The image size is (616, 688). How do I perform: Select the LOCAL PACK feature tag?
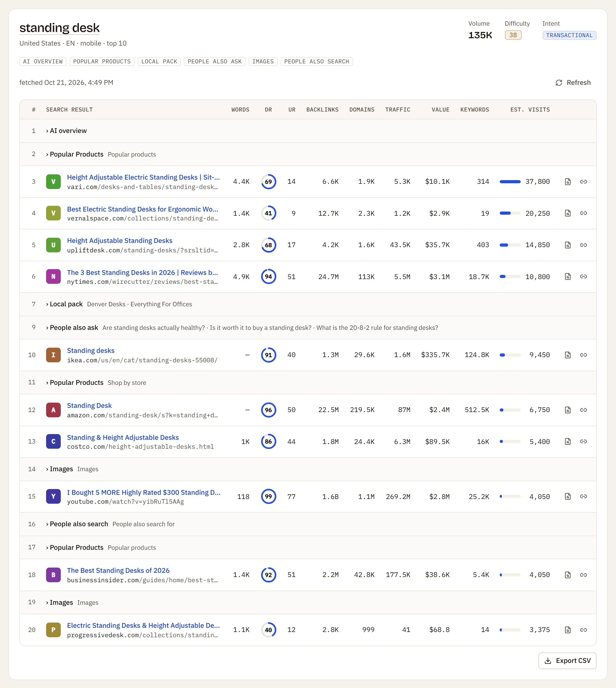[159, 62]
